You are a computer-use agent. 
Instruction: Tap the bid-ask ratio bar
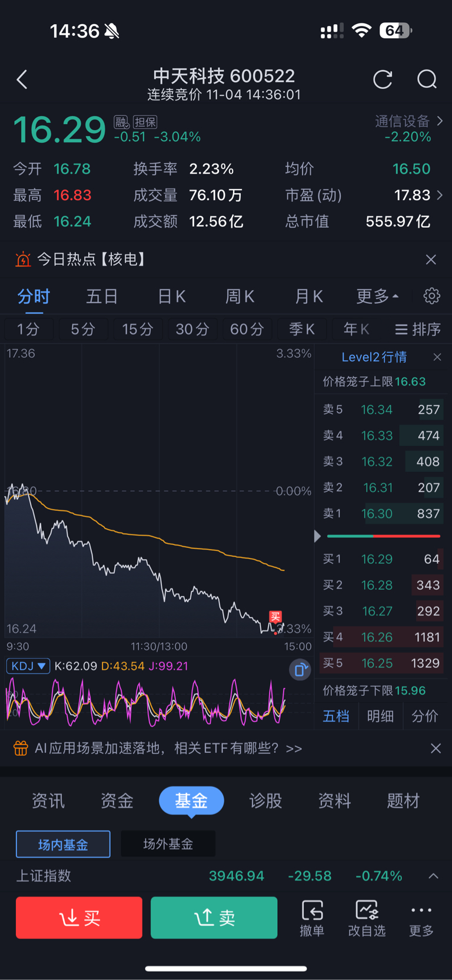point(383,536)
